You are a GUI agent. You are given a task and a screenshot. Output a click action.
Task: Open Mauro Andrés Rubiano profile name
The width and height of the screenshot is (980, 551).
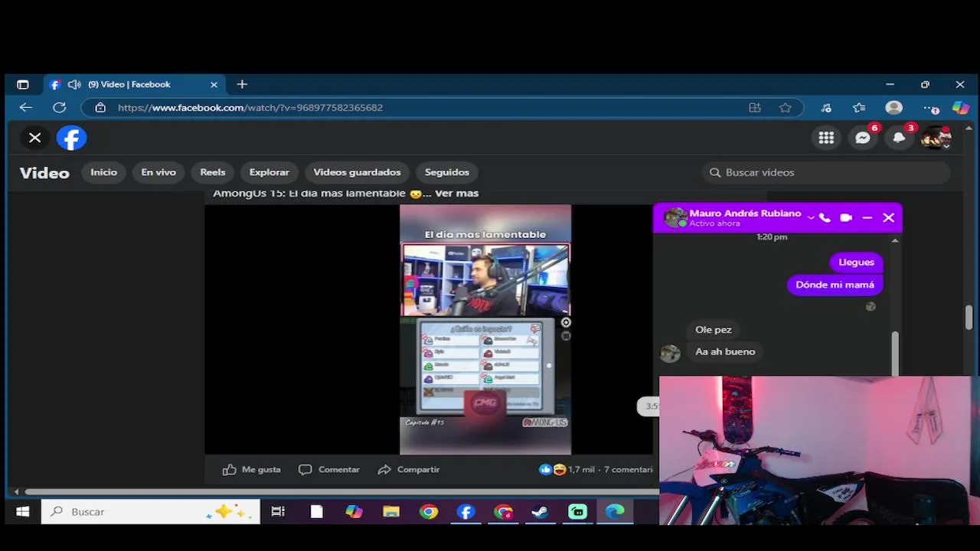click(x=745, y=214)
